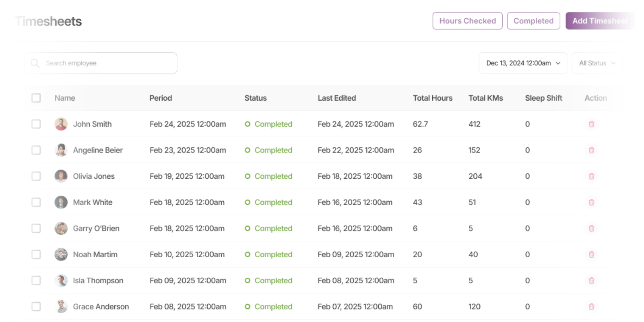Viewport: 644px width, 322px height.
Task: Click the Status column header
Action: coord(256,98)
